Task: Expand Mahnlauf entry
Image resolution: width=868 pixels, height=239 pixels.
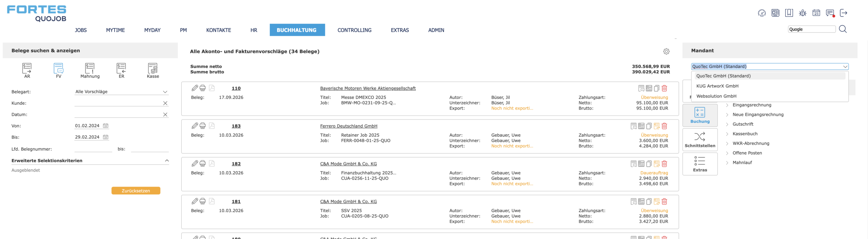Action: tap(727, 163)
